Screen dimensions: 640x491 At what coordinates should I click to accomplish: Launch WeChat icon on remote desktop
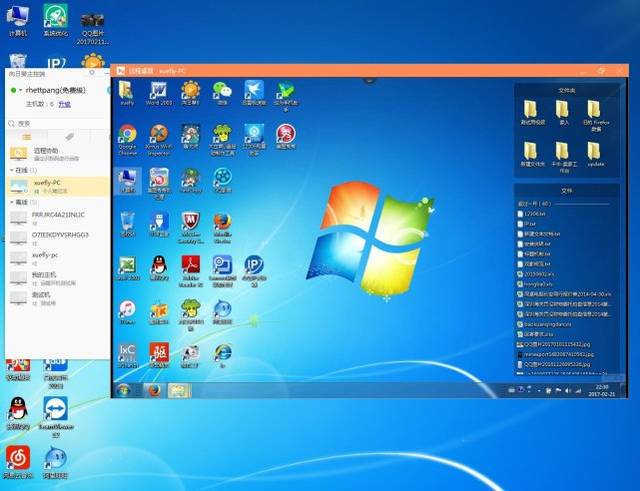click(222, 93)
